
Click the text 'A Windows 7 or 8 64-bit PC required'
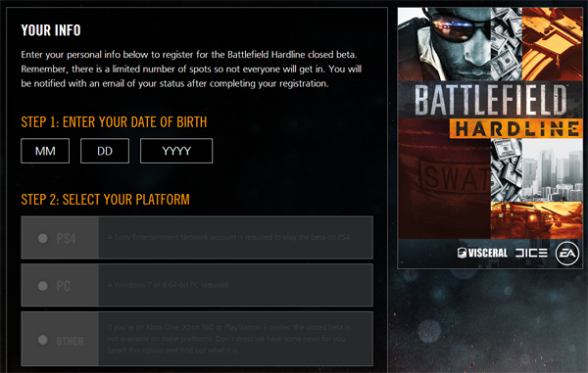(x=169, y=285)
